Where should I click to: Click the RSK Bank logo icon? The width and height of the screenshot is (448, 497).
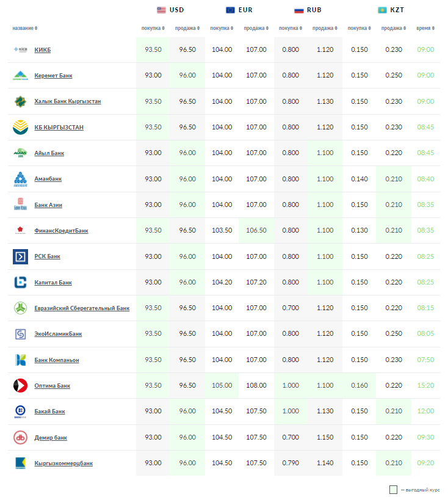(20, 256)
